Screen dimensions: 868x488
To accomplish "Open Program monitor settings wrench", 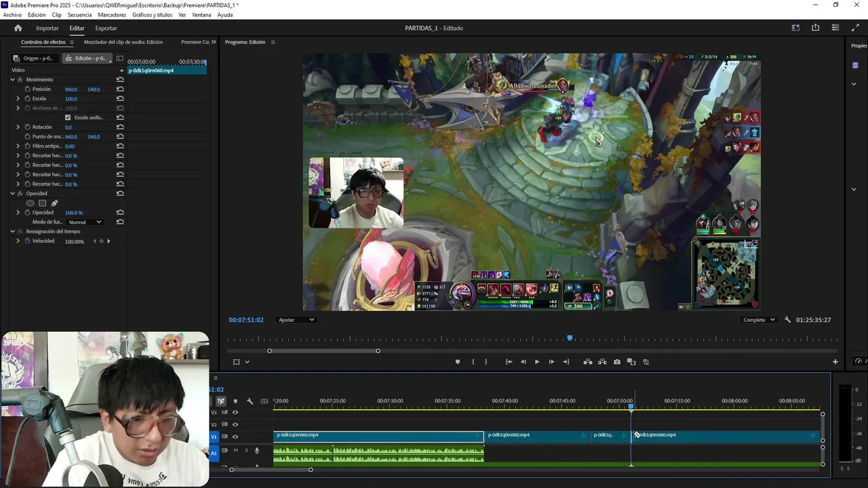I will point(787,320).
